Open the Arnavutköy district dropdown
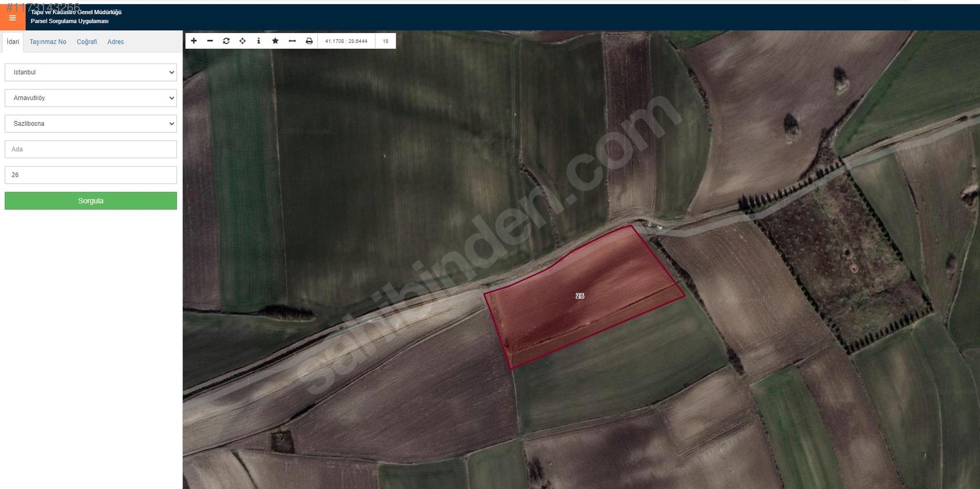Image resolution: width=980 pixels, height=489 pixels. [91, 98]
